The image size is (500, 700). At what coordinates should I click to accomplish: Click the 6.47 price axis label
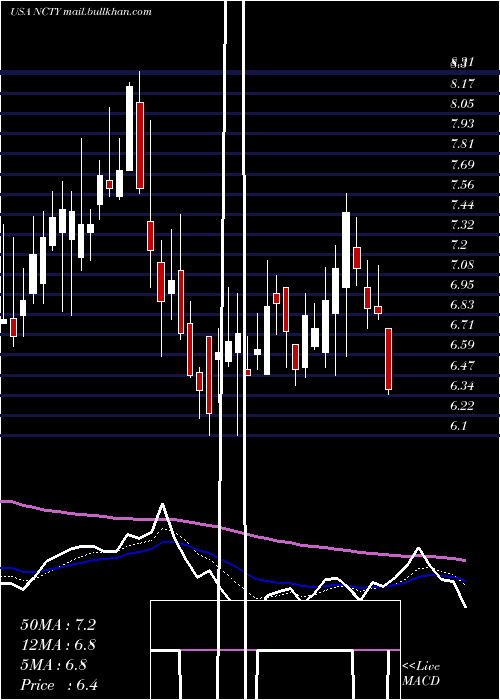coord(462,365)
